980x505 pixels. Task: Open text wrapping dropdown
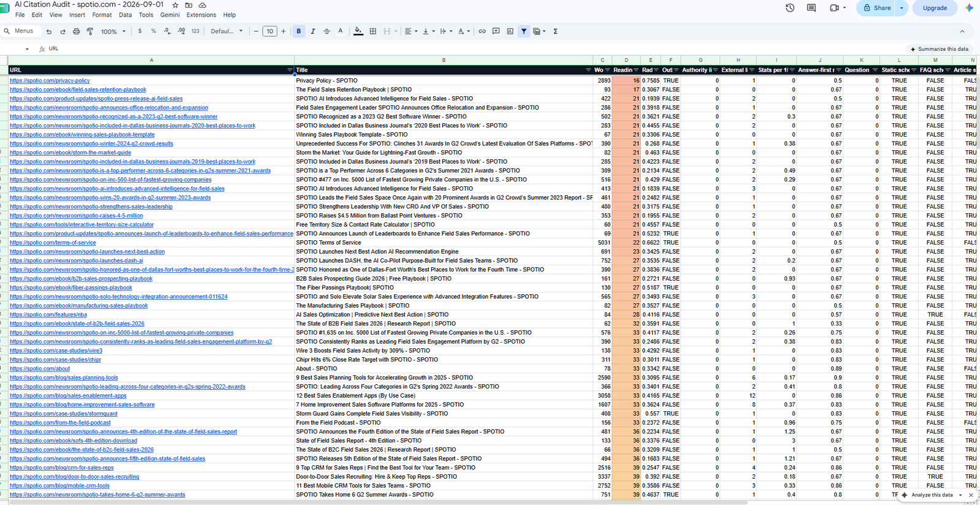[446, 31]
